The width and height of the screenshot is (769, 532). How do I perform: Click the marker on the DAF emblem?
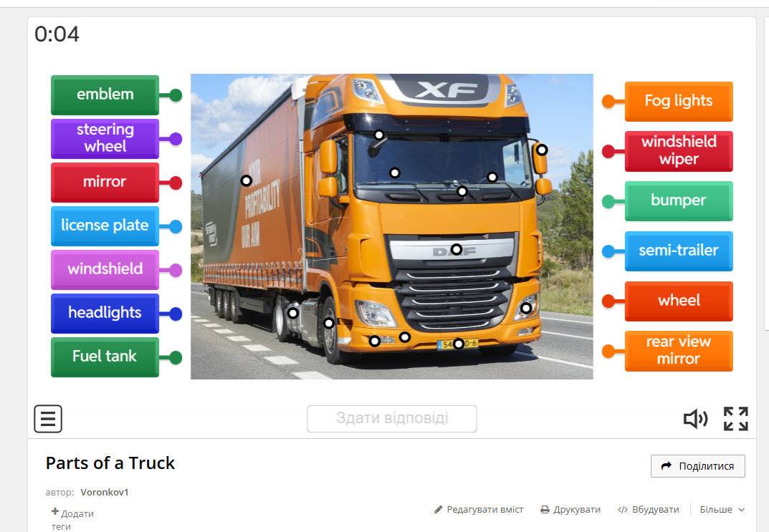tap(456, 249)
